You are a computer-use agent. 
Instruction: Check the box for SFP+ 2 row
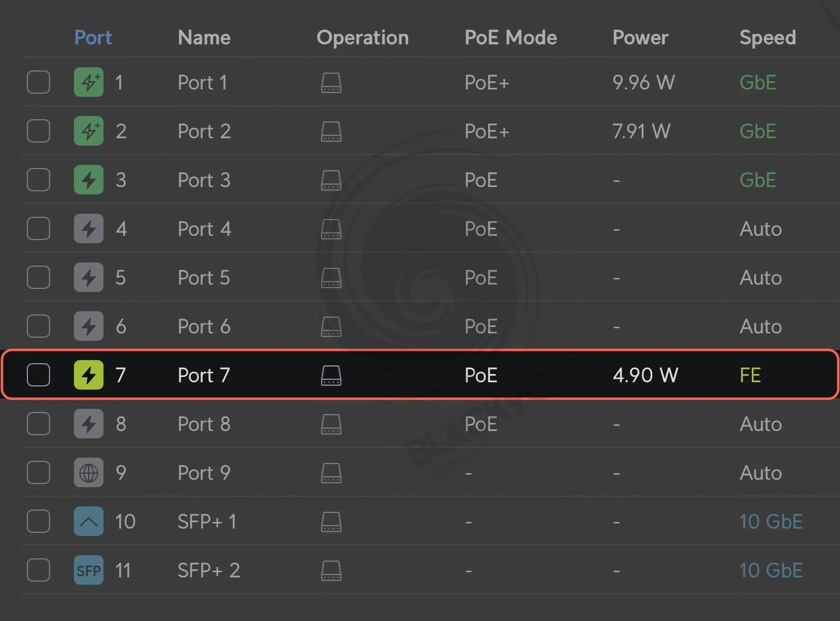coord(39,570)
